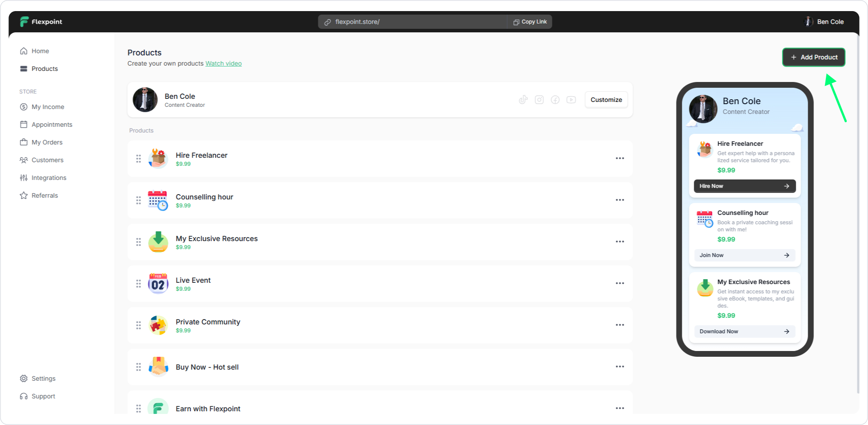Image resolution: width=868 pixels, height=425 pixels.
Task: Open options menu for Hire Freelancer
Action: coord(619,158)
